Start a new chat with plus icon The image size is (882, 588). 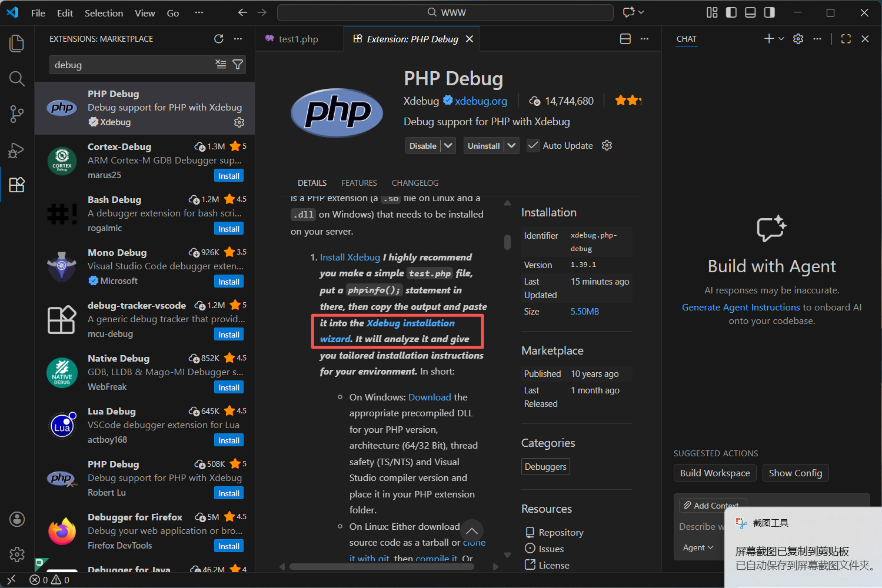click(x=768, y=39)
